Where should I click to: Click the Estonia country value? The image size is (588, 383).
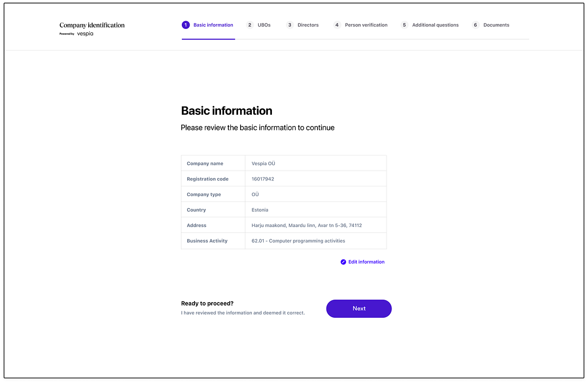(x=260, y=210)
